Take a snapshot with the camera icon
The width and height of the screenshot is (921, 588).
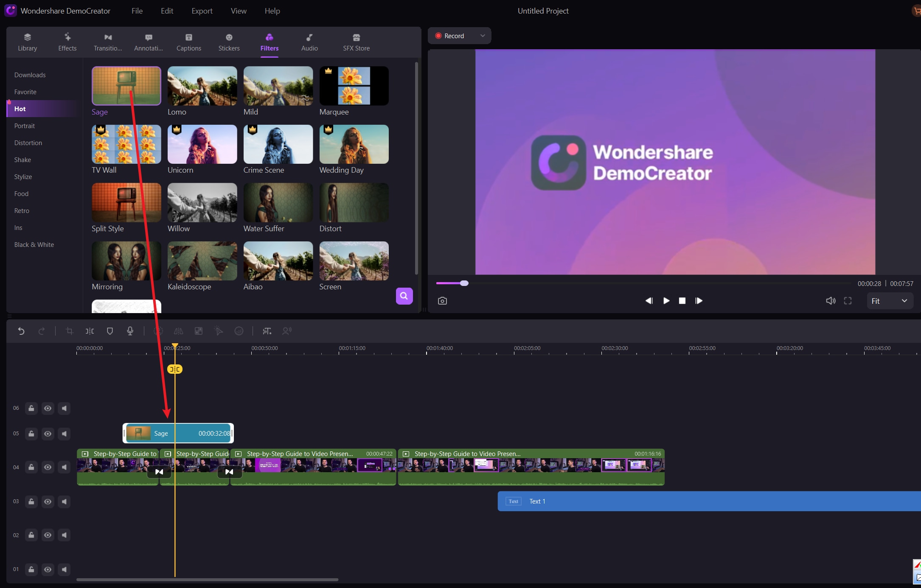tap(442, 301)
